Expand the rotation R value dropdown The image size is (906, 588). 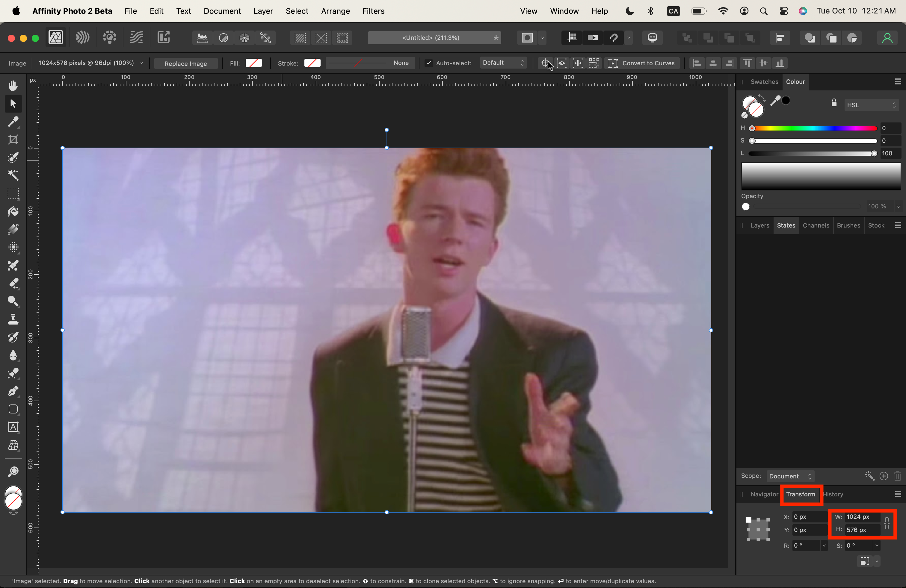pyautogui.click(x=824, y=546)
